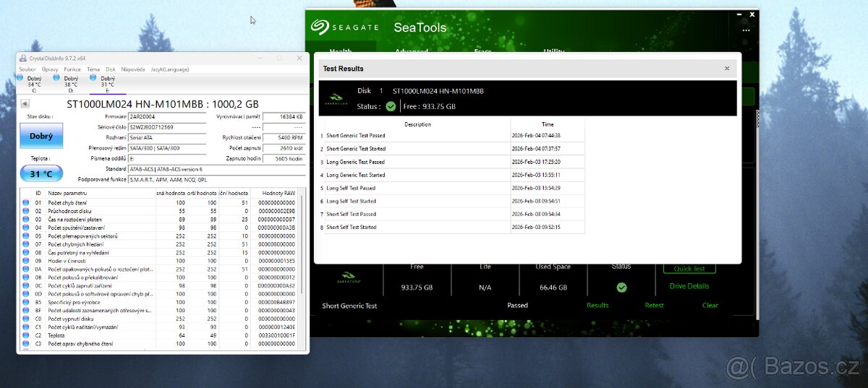Open the Funkce menu
This screenshot has height=388, width=868.
coord(72,69)
